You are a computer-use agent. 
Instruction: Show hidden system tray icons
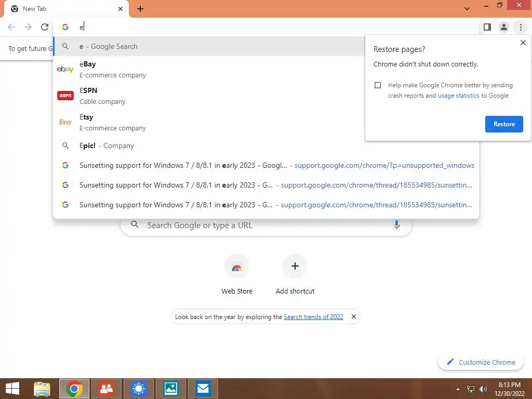[x=458, y=389]
